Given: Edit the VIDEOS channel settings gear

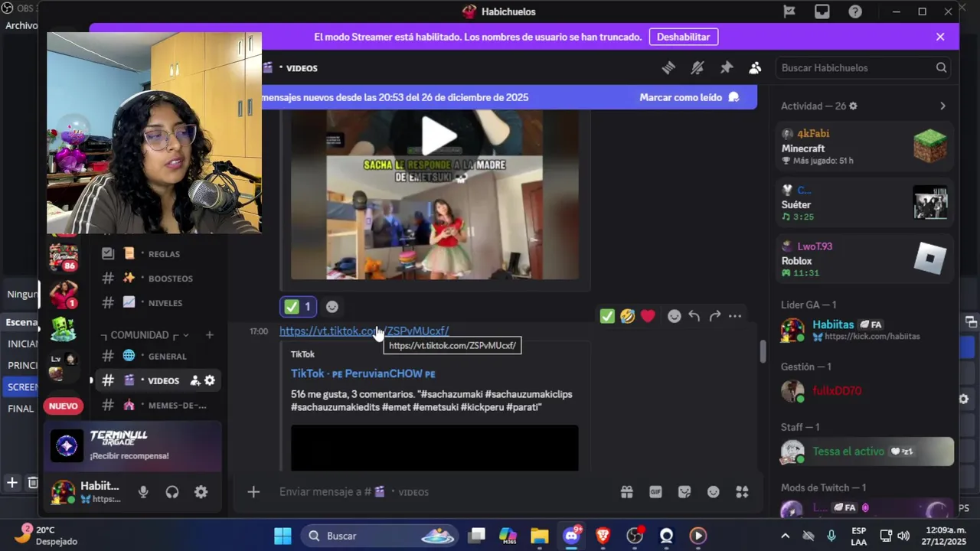Looking at the screenshot, I should 210,380.
